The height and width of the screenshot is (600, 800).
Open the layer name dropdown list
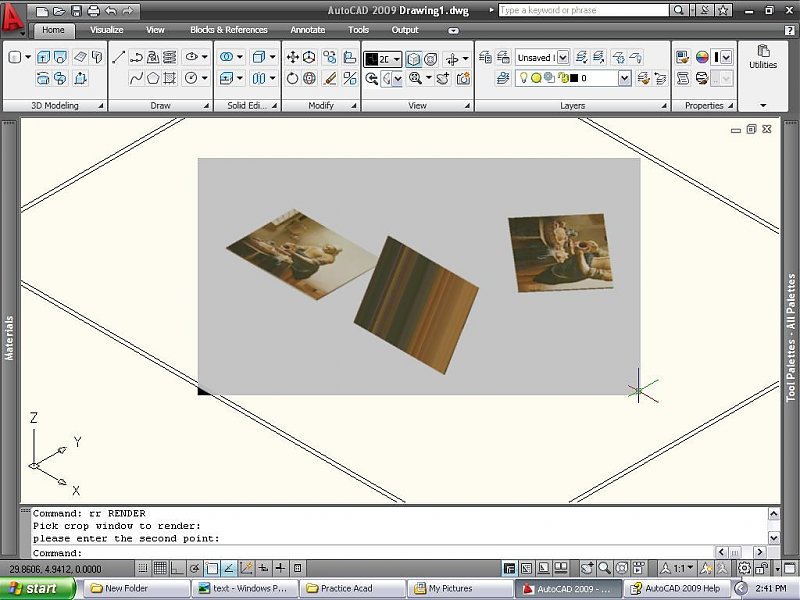coord(624,78)
